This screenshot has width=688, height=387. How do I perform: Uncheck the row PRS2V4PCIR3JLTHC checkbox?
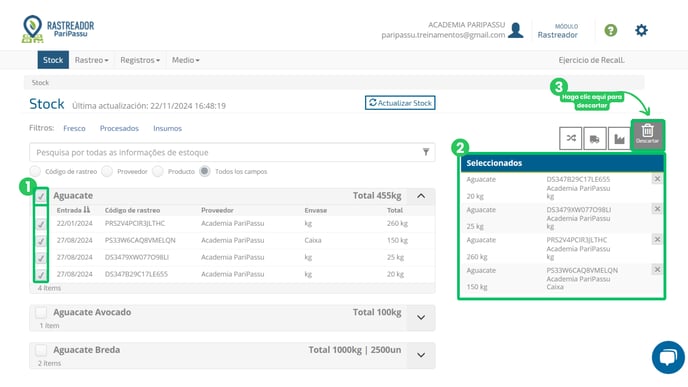(x=41, y=224)
